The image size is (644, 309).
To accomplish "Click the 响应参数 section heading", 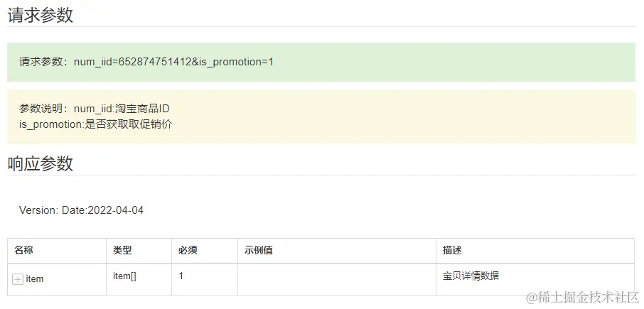I will (x=41, y=163).
